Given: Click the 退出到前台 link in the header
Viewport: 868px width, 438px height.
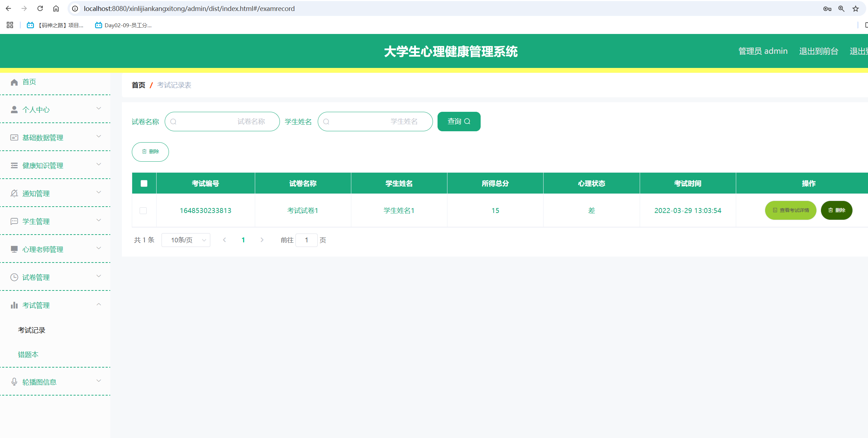Looking at the screenshot, I should [819, 51].
